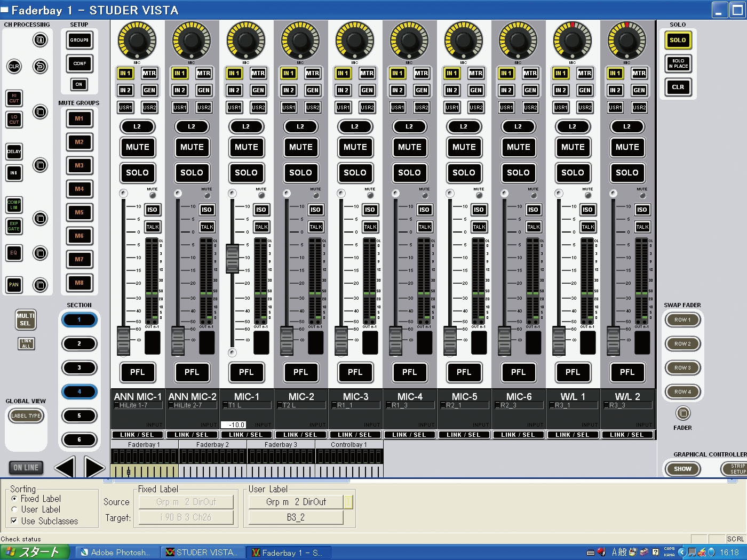Click the copy icon next to EQ
Image resolution: width=747 pixels, height=560 pixels.
pos(40,253)
